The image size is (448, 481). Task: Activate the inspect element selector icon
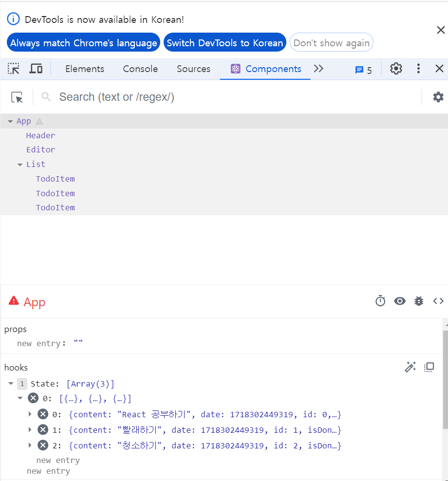pos(14,69)
